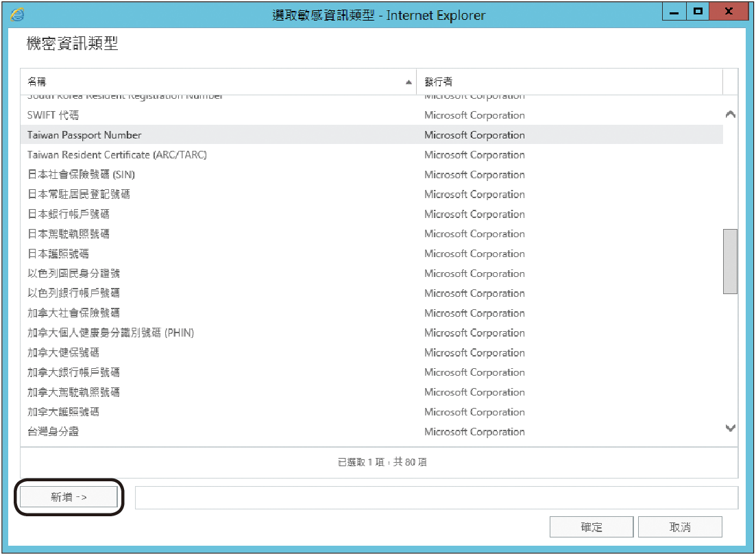Select the 加拿大銀行帳戶號碼 row

[371, 372]
